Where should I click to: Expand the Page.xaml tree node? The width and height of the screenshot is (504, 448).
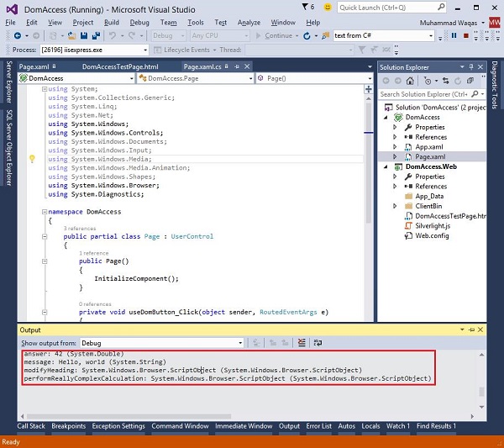pyautogui.click(x=396, y=157)
